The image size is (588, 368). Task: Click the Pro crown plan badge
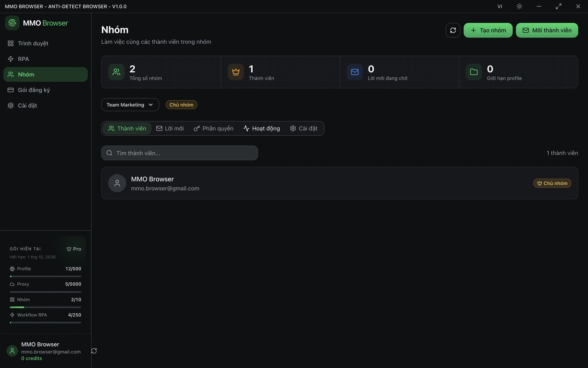tap(74, 249)
